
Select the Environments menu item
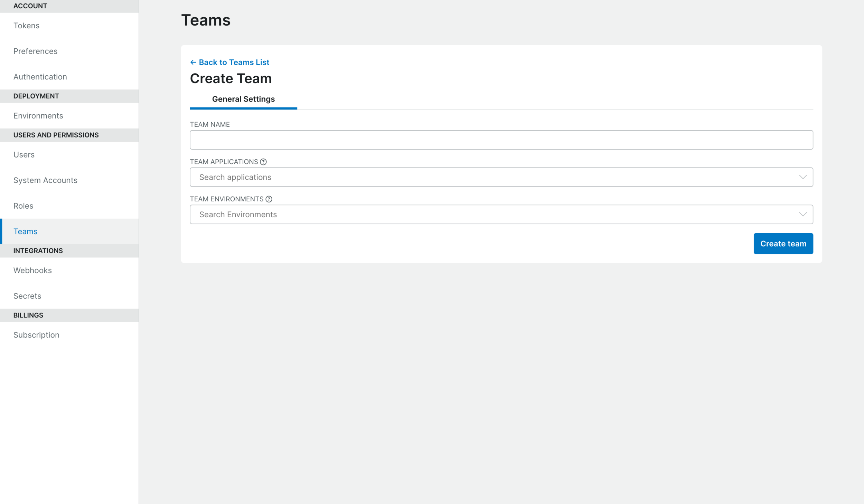click(x=38, y=115)
